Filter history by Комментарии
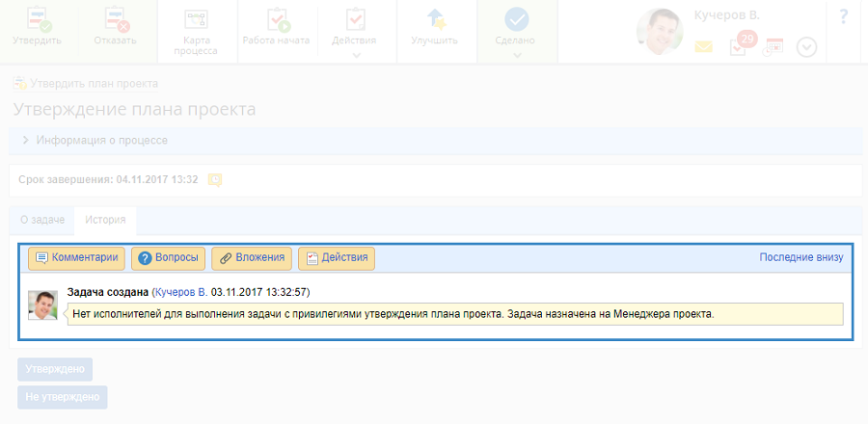 coord(76,258)
